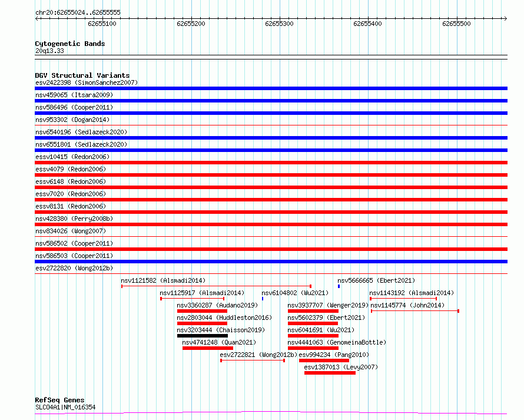524x420 pixels.
Task: Click the nsv953302 (Dogan2014) label
Action: click(x=72, y=120)
